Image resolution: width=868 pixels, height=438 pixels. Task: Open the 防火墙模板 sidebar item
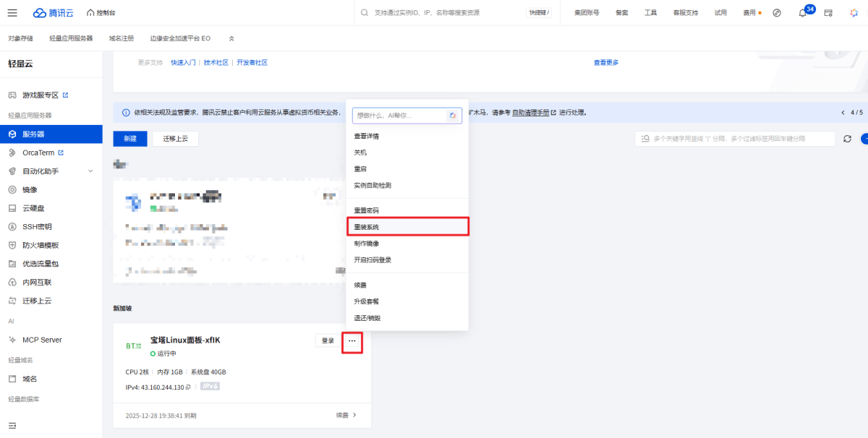[x=41, y=245]
